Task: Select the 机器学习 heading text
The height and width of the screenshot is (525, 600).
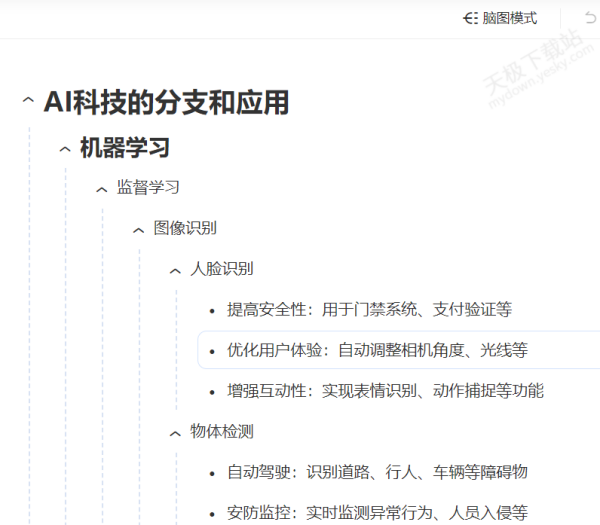Action: [x=125, y=148]
